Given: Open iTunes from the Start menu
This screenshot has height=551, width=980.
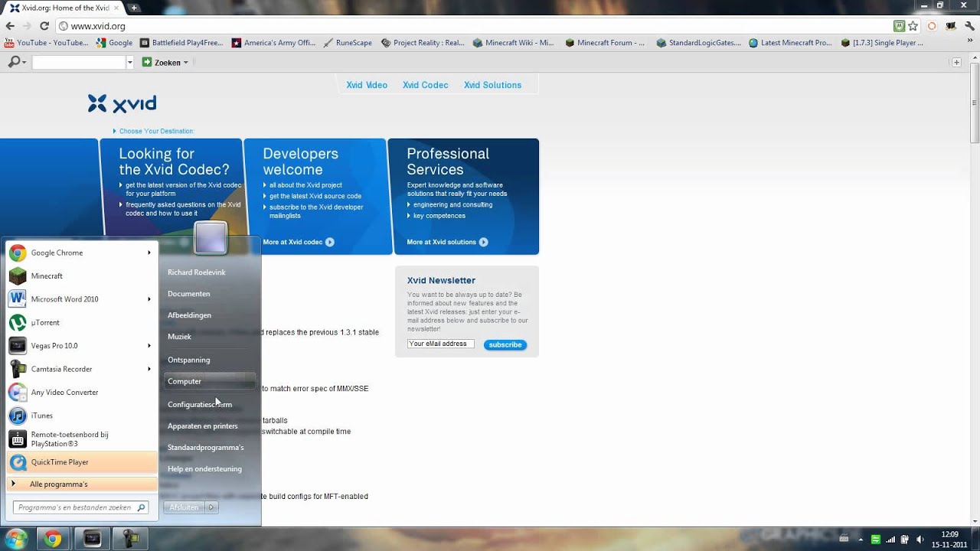Looking at the screenshot, I should click(80, 416).
